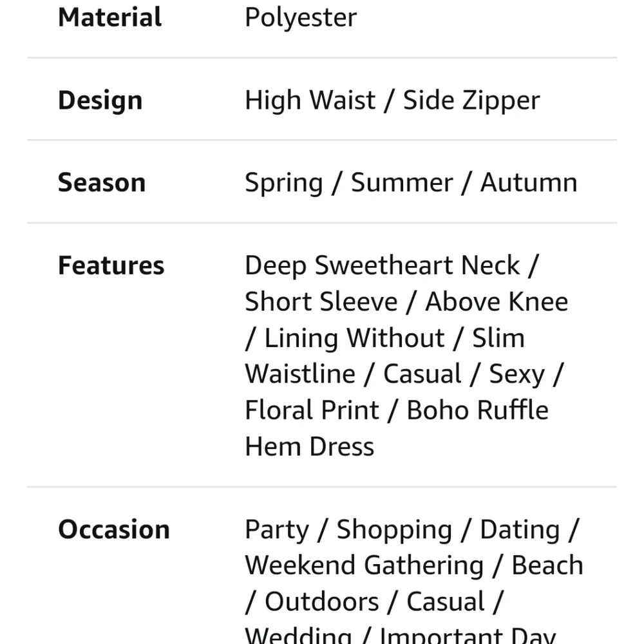Click the Floral Print feature text
Screen dimensions: 644x644
point(312,410)
